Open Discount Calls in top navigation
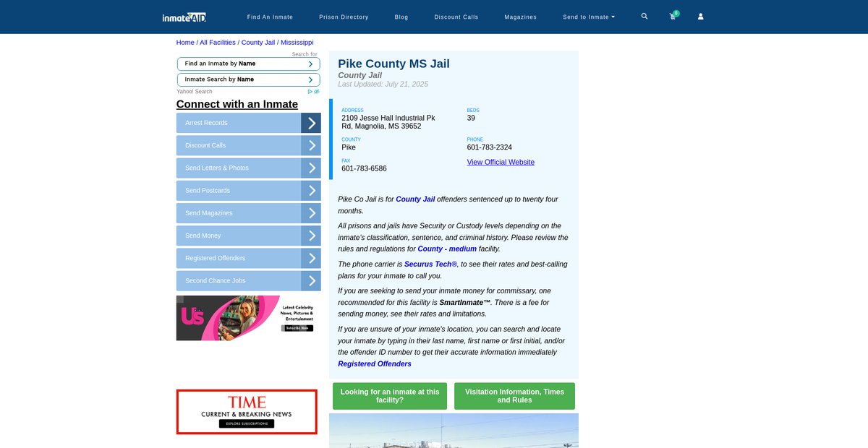Viewport: 868px width, 448px height. (456, 17)
